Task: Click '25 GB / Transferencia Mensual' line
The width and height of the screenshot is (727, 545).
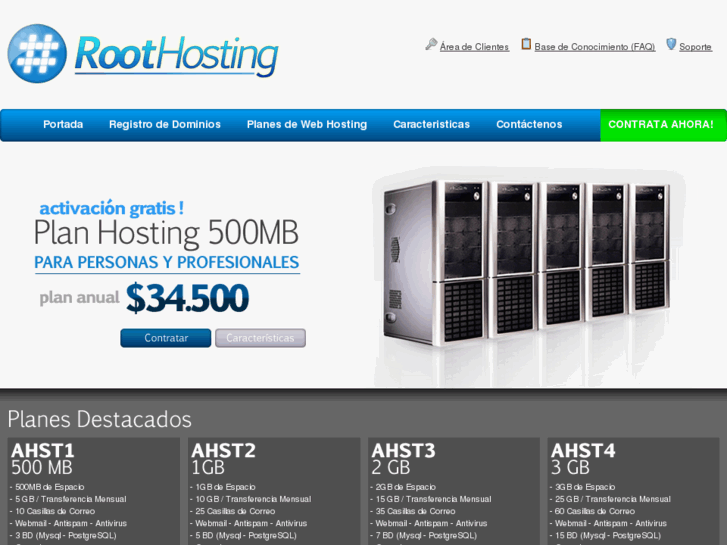Action: [611, 499]
